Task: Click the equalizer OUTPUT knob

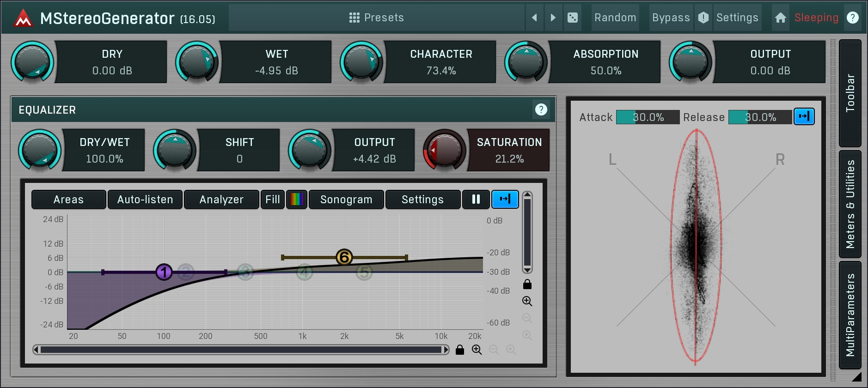Action: [x=310, y=150]
